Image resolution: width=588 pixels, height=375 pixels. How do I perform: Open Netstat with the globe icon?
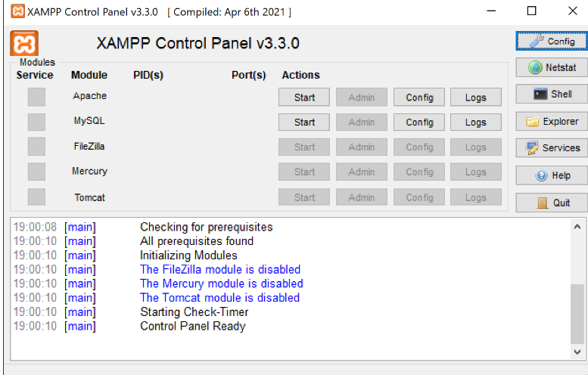coord(552,67)
